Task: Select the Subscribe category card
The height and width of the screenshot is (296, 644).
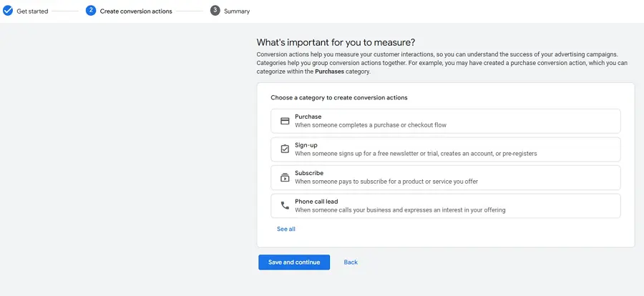Action: [446, 178]
